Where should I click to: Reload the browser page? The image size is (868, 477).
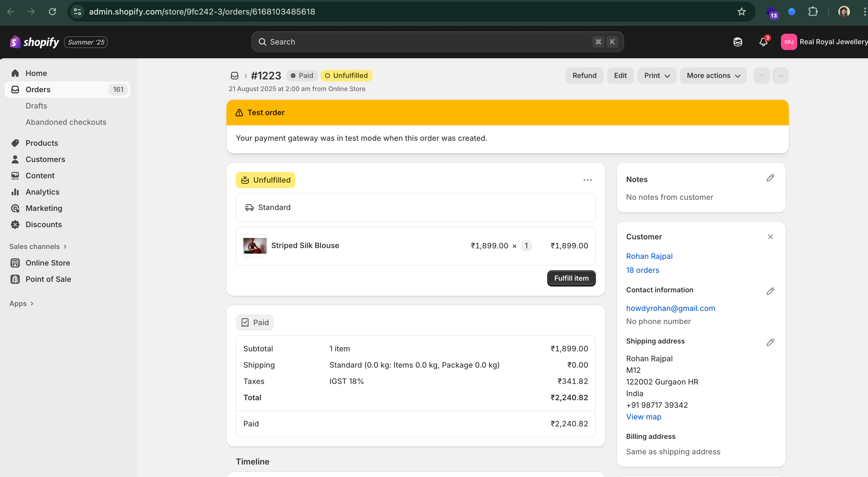point(52,12)
